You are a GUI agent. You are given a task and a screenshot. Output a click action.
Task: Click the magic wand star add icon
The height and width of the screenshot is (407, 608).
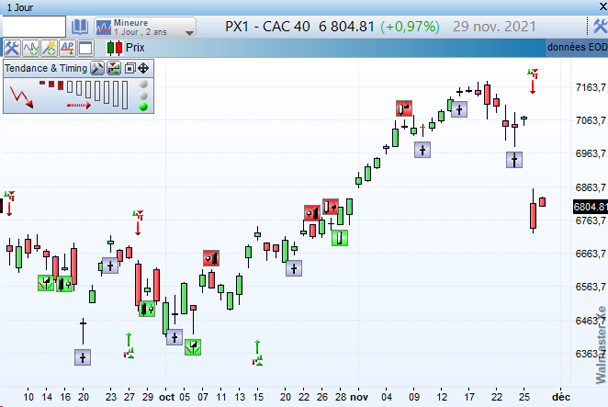[48, 48]
